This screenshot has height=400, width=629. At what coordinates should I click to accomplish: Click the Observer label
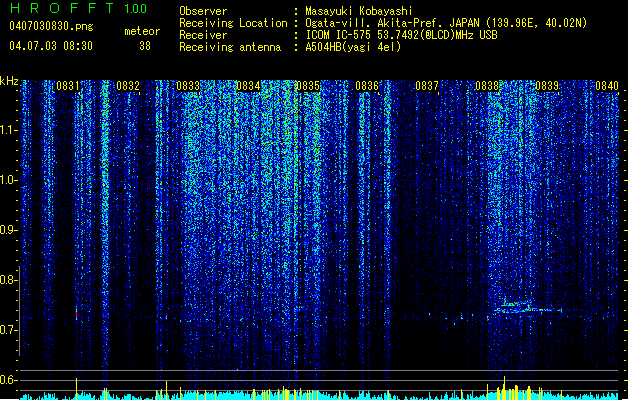click(x=203, y=11)
